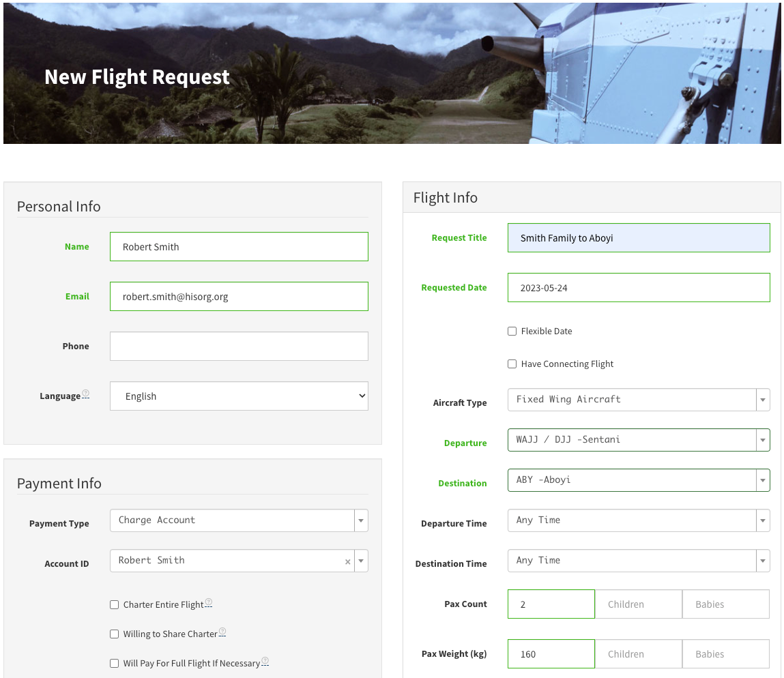Open the Destination dropdown showing ABY -Aboyi

click(762, 480)
